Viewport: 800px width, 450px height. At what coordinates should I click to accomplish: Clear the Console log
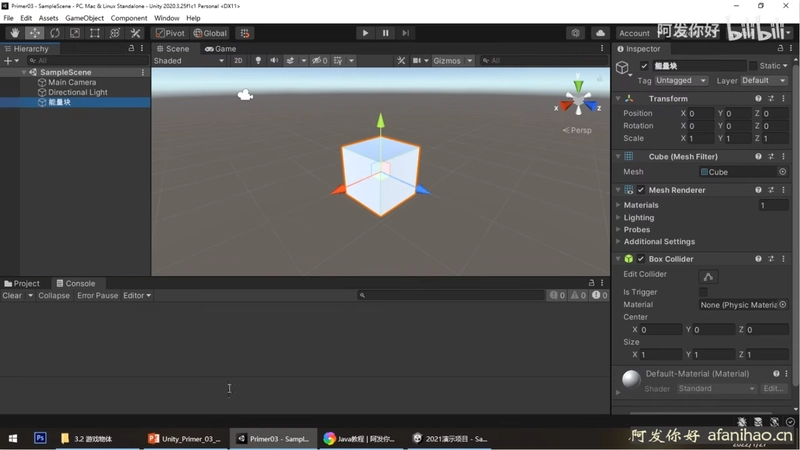click(12, 295)
